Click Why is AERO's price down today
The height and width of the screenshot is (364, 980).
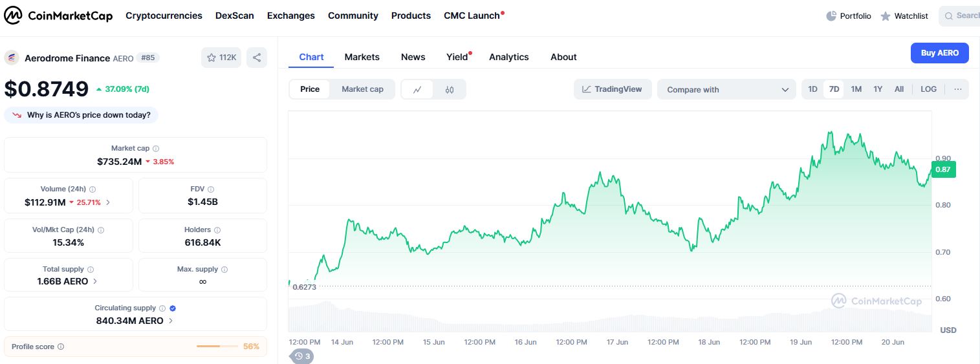tap(82, 115)
